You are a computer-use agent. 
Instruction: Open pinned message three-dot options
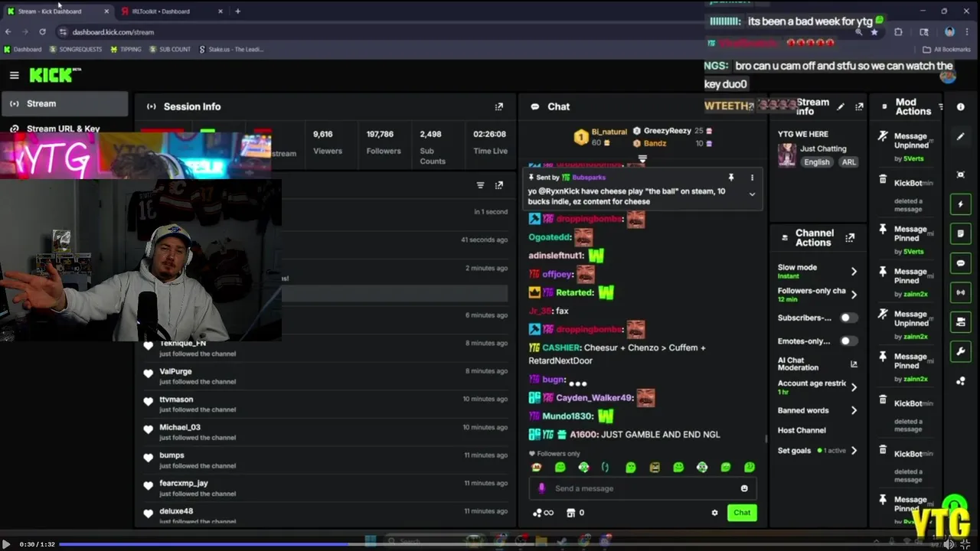(752, 177)
